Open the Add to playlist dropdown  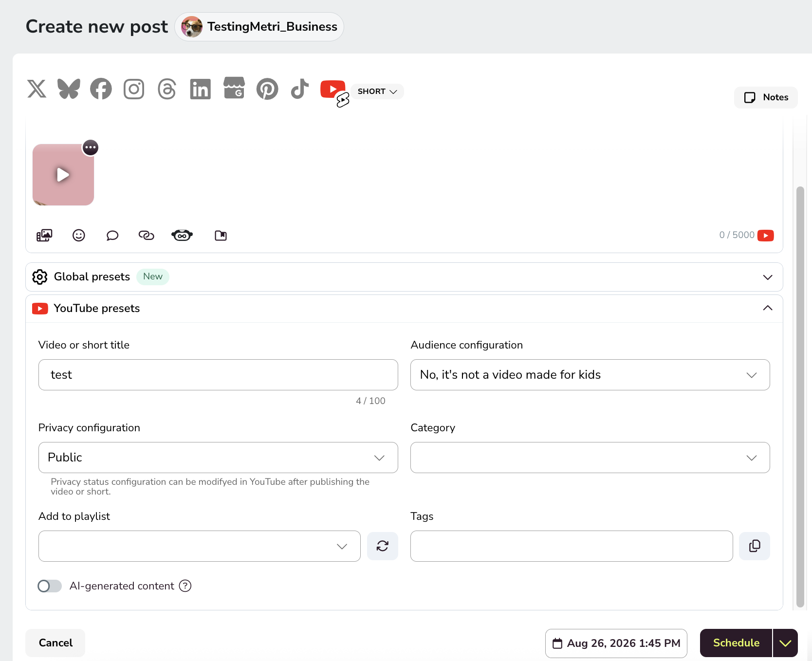200,546
